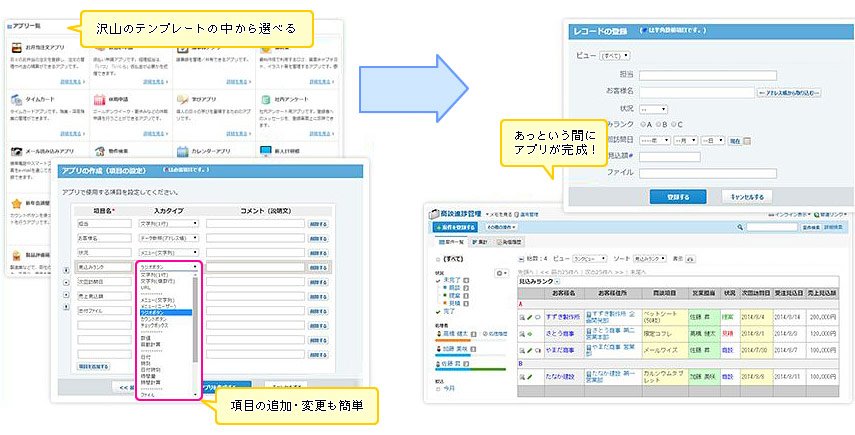
Task: Select radio button C for rank
Action: tap(673, 124)
